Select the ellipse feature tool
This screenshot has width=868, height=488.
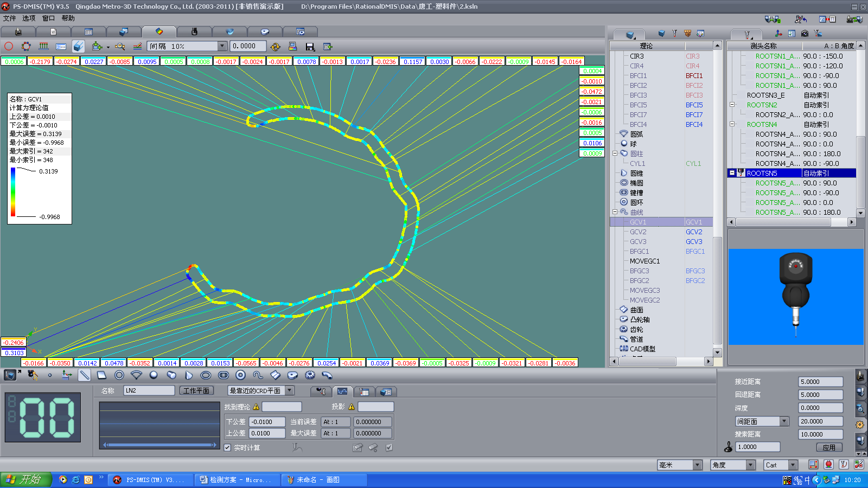point(206,375)
